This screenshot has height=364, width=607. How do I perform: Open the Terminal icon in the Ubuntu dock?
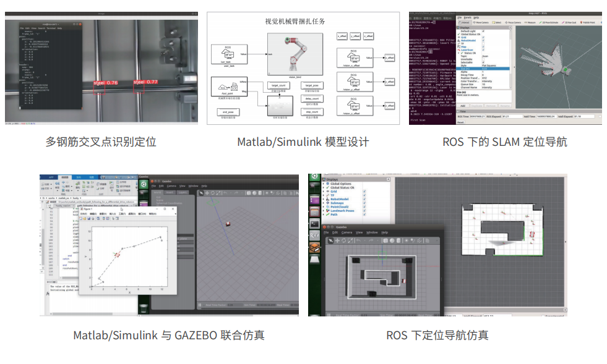[x=315, y=224]
